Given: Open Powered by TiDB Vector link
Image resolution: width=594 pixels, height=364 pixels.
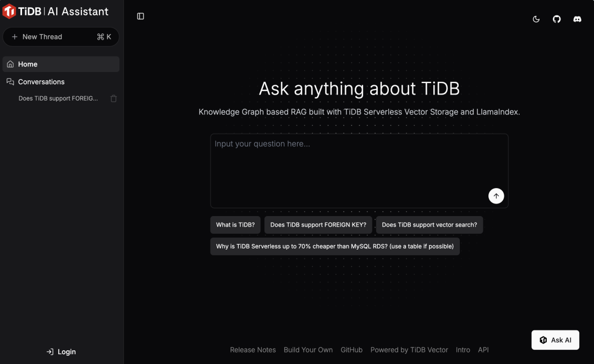Looking at the screenshot, I should [409, 350].
